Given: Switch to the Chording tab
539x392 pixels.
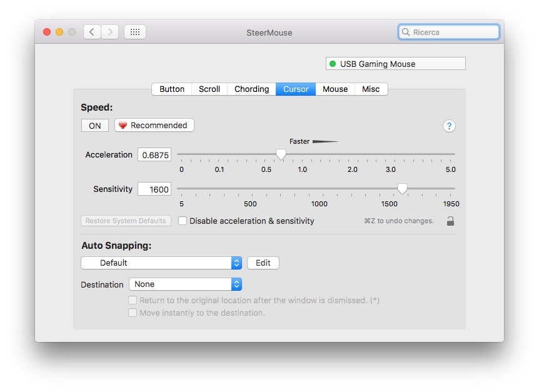Looking at the screenshot, I should (251, 89).
